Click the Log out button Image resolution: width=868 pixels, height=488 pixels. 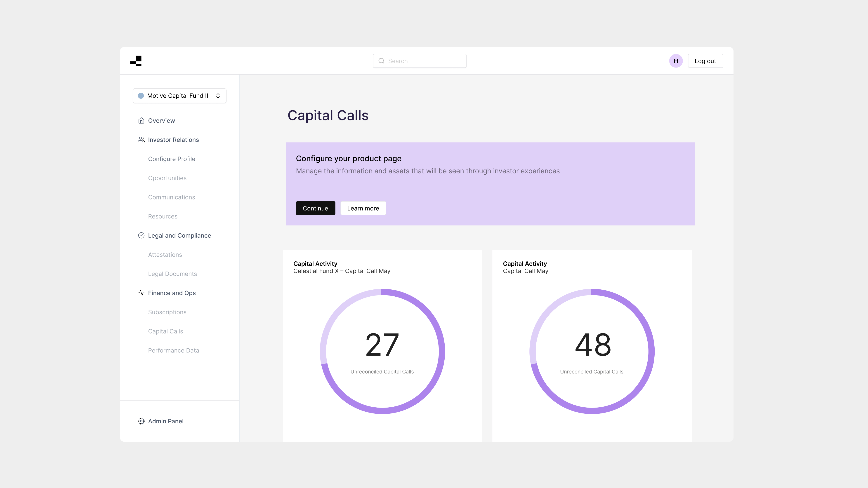(x=705, y=61)
